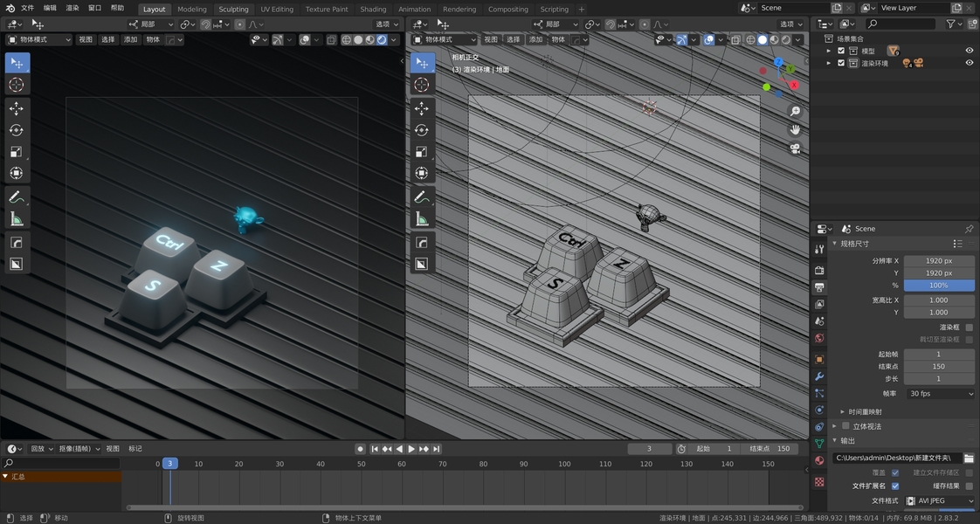Viewport: 980px width, 524px height.
Task: Toggle snapping magnet in left viewport header
Action: [205, 24]
